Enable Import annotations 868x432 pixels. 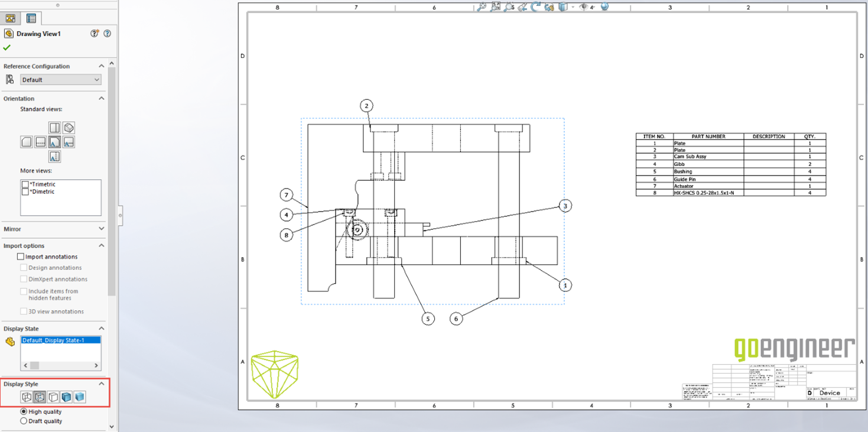(20, 256)
